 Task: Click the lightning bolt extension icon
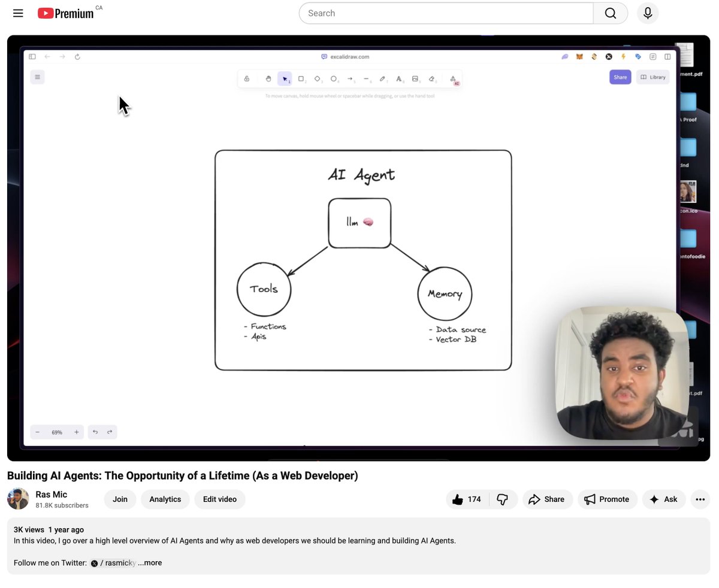coord(623,57)
